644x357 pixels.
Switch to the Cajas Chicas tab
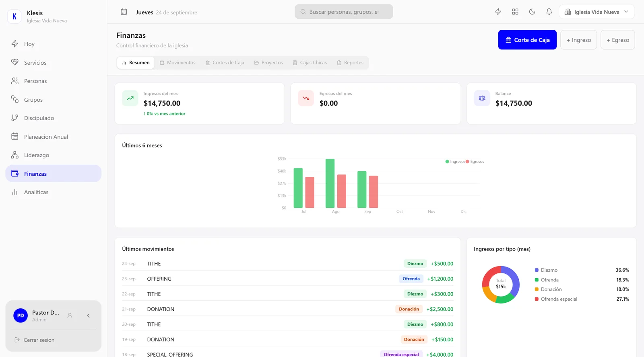coord(310,63)
